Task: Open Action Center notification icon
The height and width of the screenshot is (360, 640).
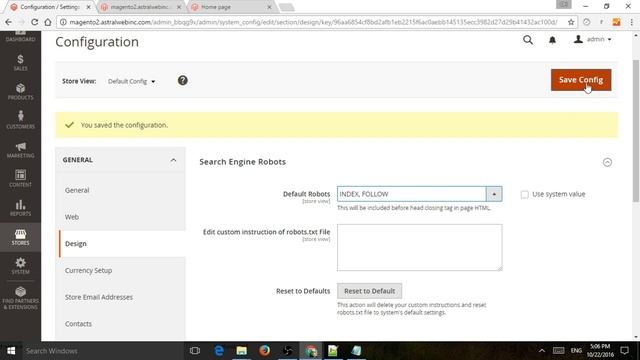Action: (x=624, y=351)
